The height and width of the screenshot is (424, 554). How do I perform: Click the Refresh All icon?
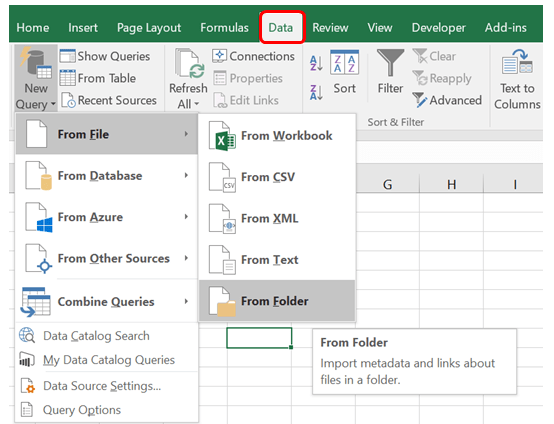[189, 64]
